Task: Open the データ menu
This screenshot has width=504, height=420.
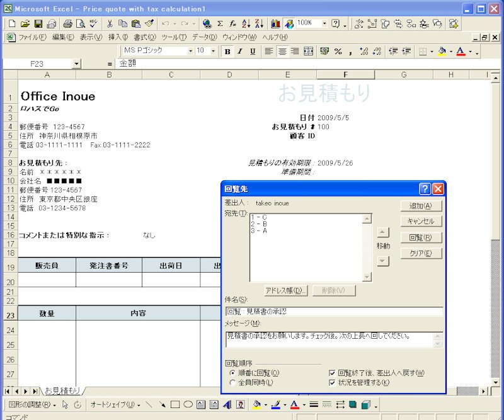Action: tap(204, 37)
